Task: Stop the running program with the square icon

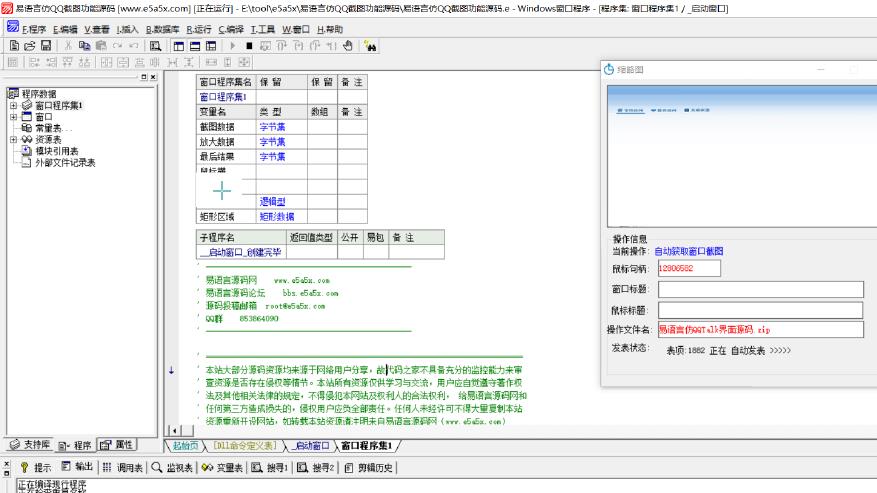Action: click(x=249, y=46)
